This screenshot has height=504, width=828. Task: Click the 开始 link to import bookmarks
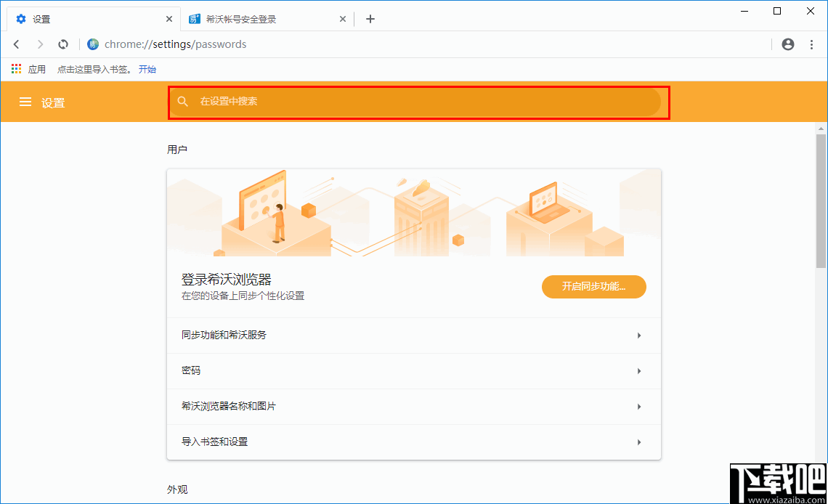[147, 69]
